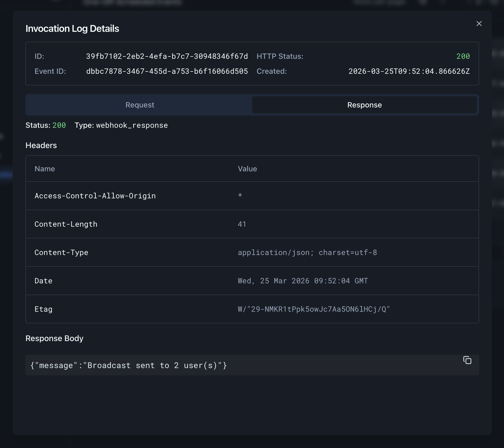Screen dimensions: 504x448
Task: Click the Etag header value
Action: coord(314,309)
